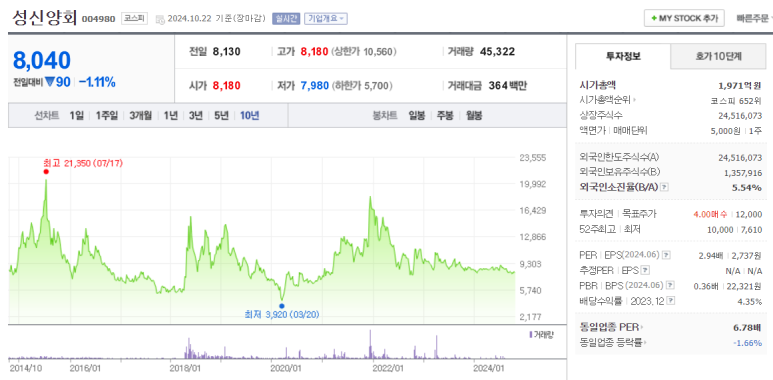The height and width of the screenshot is (380, 773).
Task: Select the 10년 line chart period
Action: coord(249,116)
